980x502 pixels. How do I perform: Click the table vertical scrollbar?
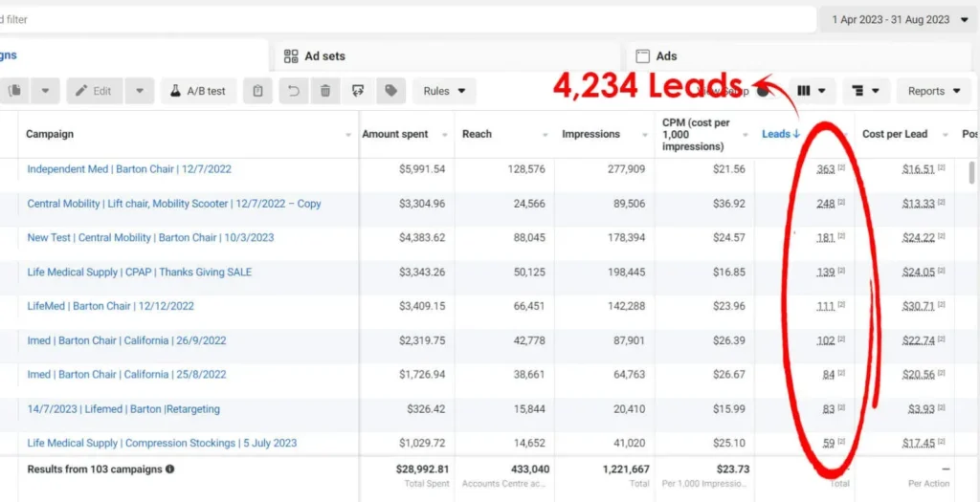click(x=971, y=171)
